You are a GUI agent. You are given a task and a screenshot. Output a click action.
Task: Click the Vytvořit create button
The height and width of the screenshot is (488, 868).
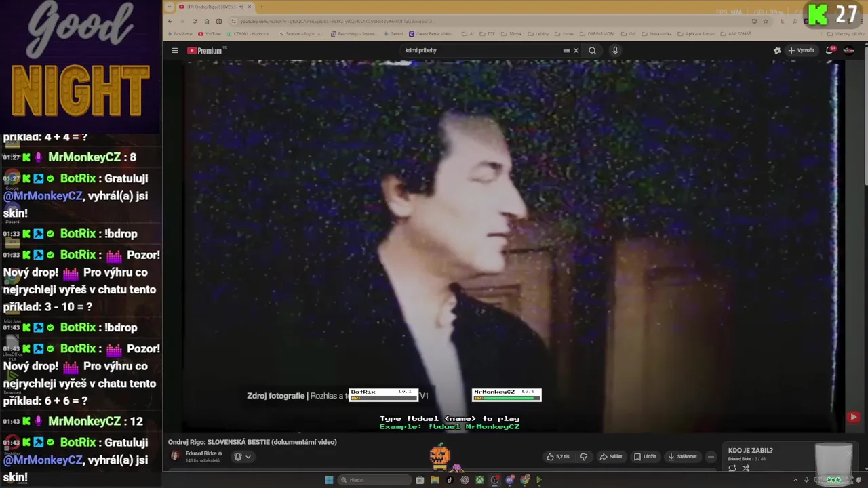tap(801, 50)
